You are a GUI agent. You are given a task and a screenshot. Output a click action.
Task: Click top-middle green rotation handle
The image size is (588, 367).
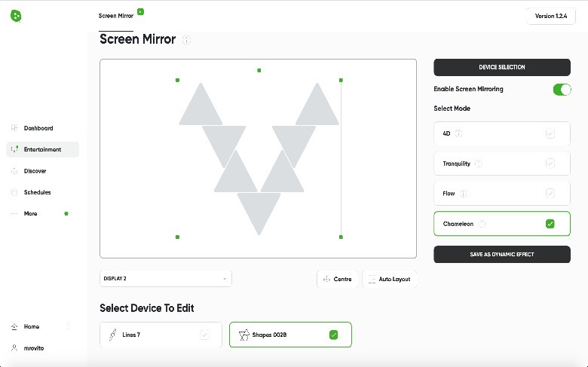click(x=259, y=70)
